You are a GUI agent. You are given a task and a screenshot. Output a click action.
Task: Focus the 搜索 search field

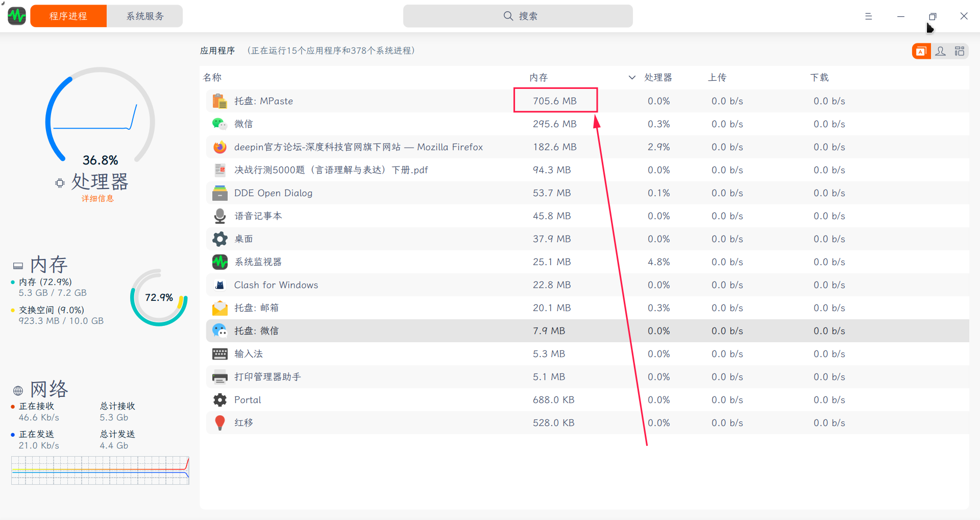pyautogui.click(x=518, y=16)
